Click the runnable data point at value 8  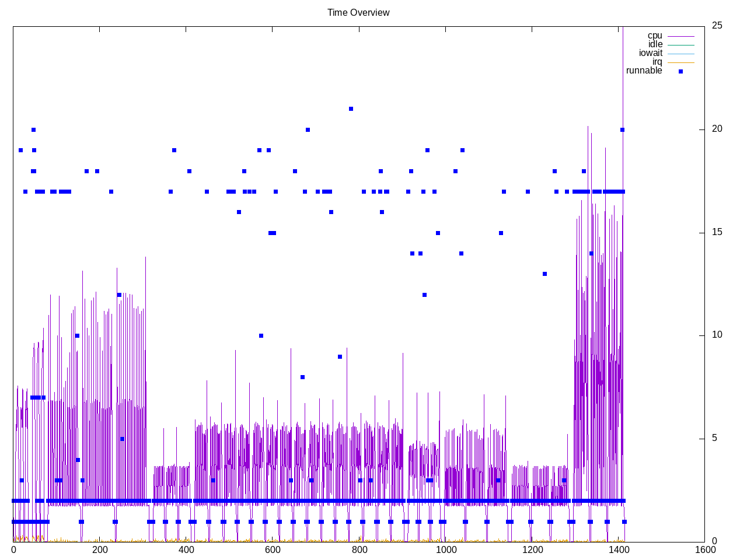coord(302,377)
